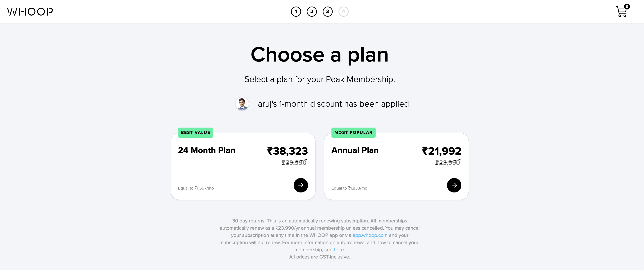Go back to step 2
This screenshot has height=270, width=644.
tap(311, 11)
